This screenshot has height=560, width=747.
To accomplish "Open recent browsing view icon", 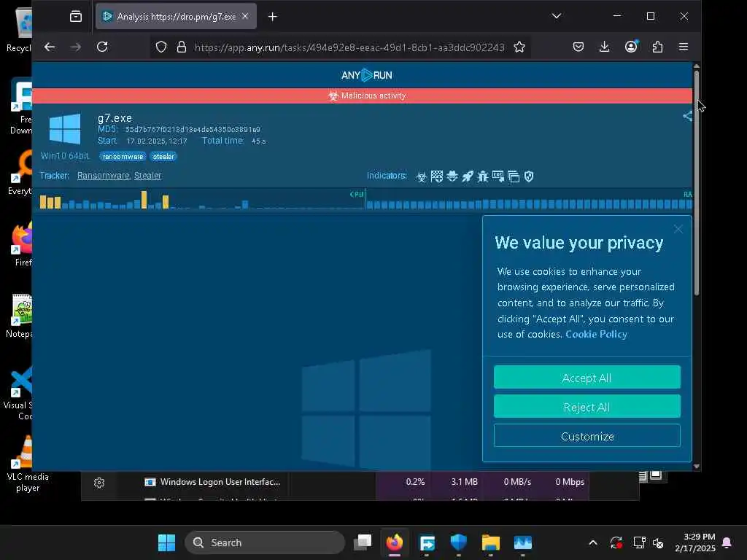I will 76,17.
